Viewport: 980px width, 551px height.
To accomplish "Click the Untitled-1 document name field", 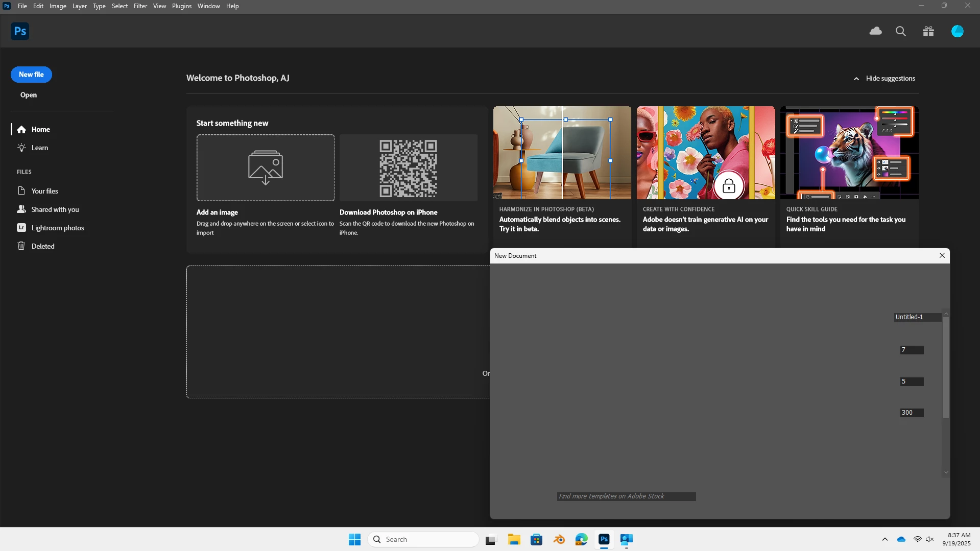I will pyautogui.click(x=917, y=317).
